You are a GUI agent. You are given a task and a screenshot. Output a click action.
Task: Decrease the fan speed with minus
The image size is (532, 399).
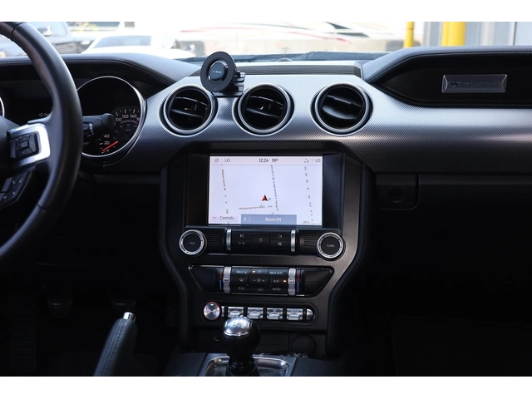point(254,281)
